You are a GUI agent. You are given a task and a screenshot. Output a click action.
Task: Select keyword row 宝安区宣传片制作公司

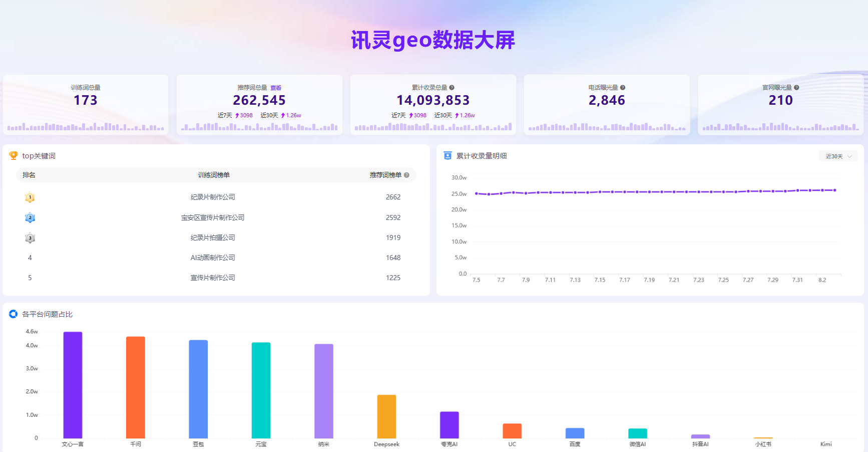point(216,217)
